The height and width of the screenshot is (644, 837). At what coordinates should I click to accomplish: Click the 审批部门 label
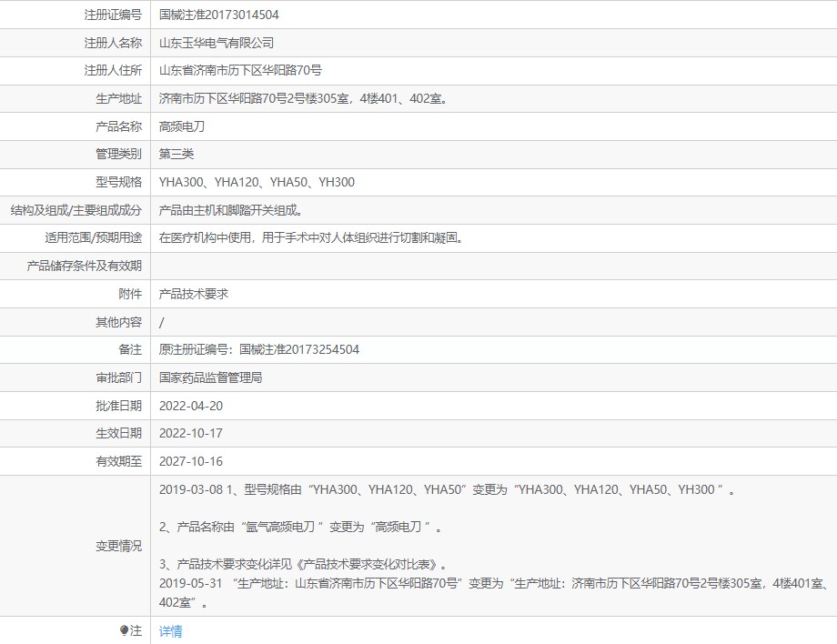[x=118, y=377]
